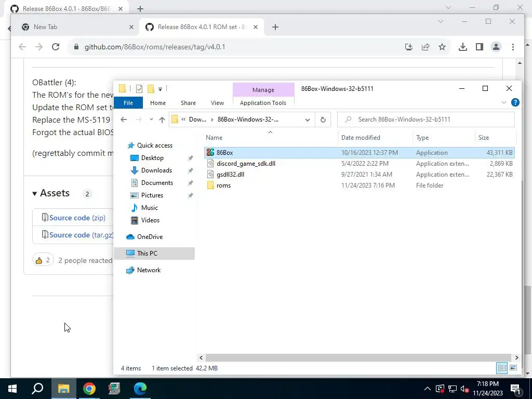Viewport: 532px width, 399px height.
Task: Open recent locations dropdown arrow
Action: tap(151, 119)
